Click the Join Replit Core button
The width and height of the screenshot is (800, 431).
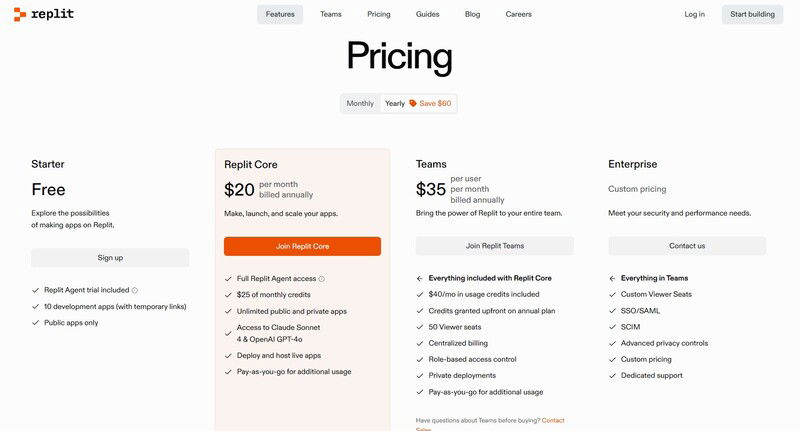[x=302, y=246]
